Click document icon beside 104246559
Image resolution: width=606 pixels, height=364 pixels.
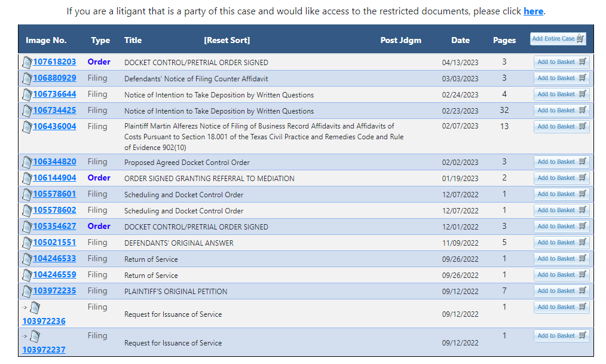point(27,276)
